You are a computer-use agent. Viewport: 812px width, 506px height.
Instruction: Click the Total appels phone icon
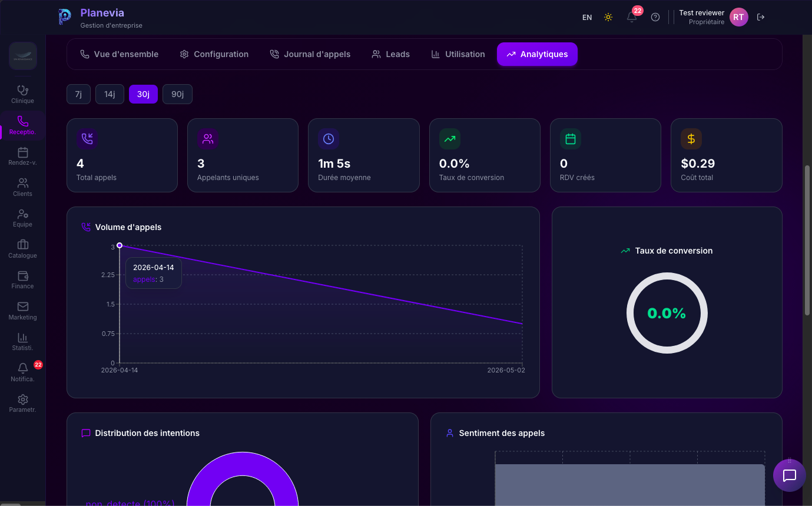tap(87, 139)
